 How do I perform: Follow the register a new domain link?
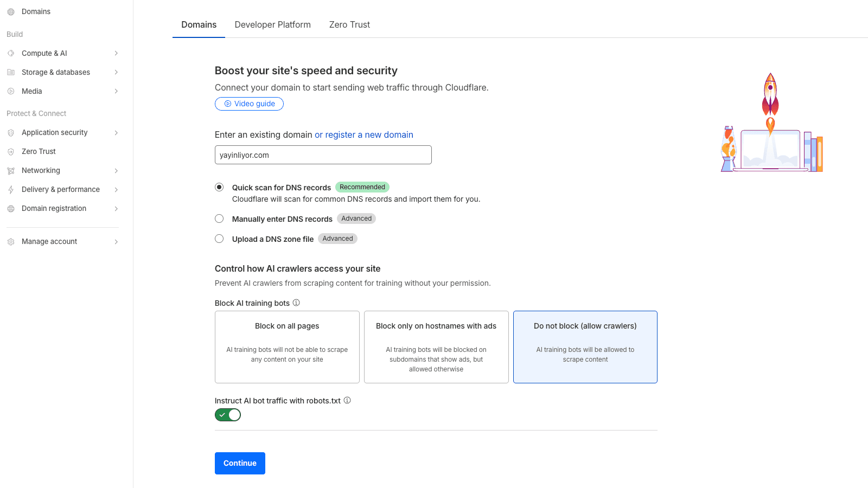pos(363,135)
